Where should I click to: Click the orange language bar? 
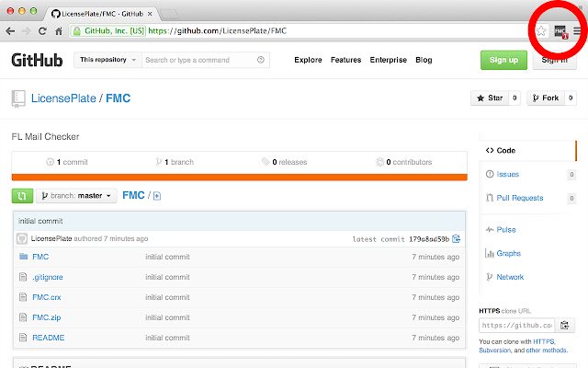[239, 178]
